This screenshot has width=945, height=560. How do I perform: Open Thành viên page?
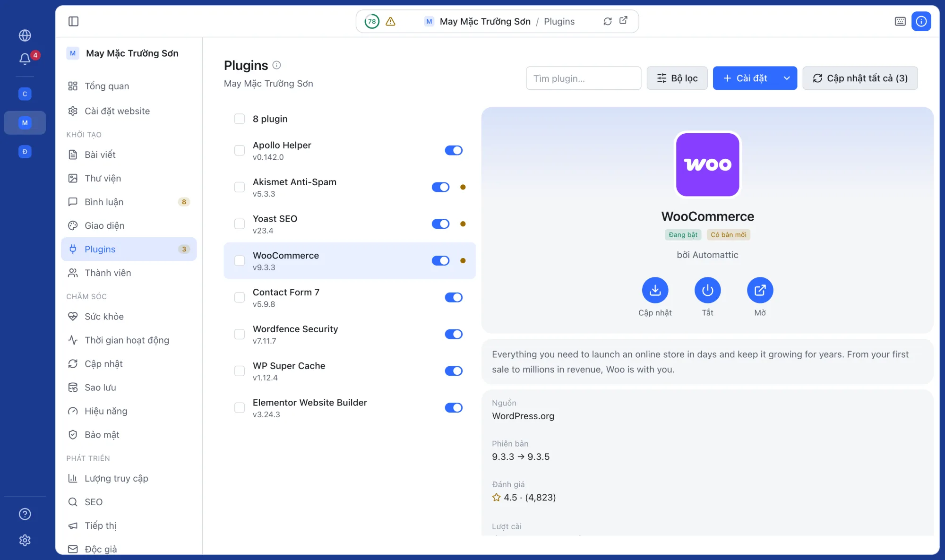click(x=129, y=273)
